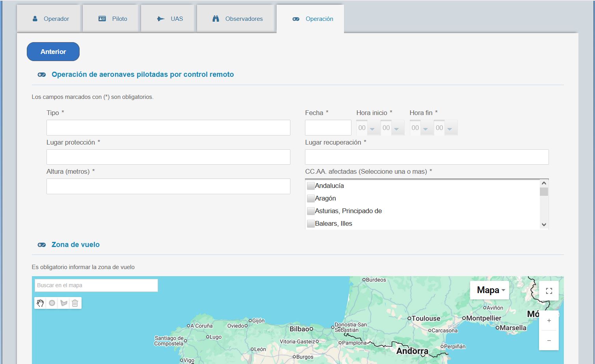The height and width of the screenshot is (364, 595).
Task: Click the Vitoria-Gasteiz label on the map
Action: tap(297, 342)
